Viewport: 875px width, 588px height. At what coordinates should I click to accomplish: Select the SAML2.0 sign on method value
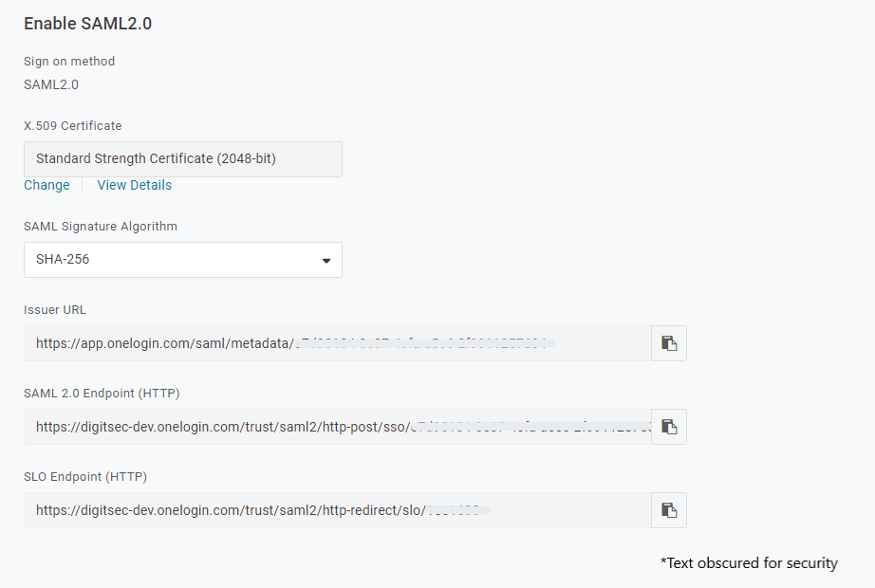[51, 84]
